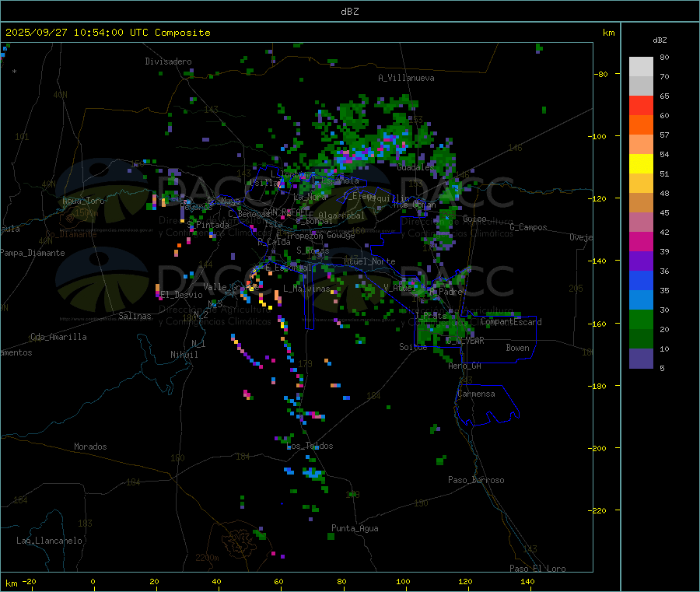
Task: Click the L_Malvinas map label
Action: (306, 289)
